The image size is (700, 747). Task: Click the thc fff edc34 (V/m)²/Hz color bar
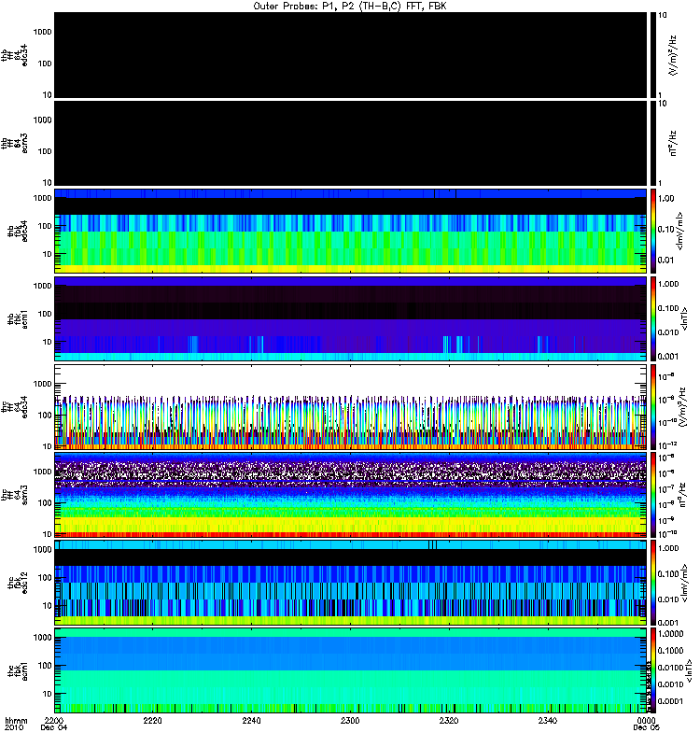point(653,407)
